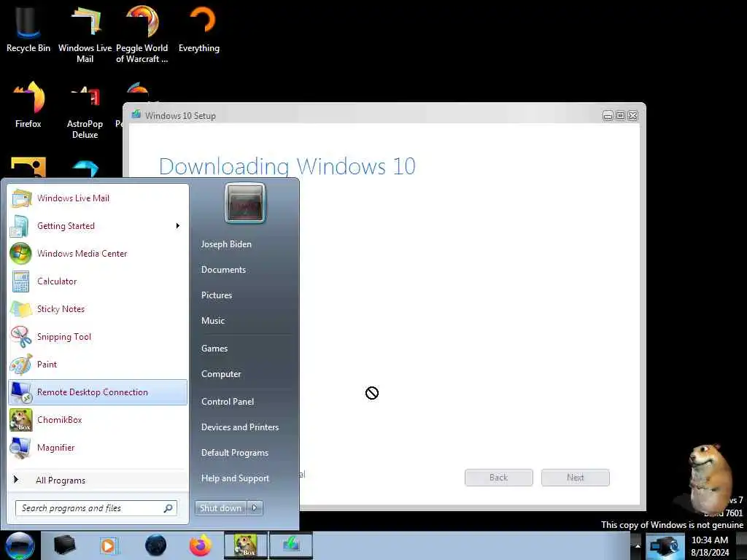Open Games from the Start menu
The height and width of the screenshot is (560, 747).
tap(214, 348)
